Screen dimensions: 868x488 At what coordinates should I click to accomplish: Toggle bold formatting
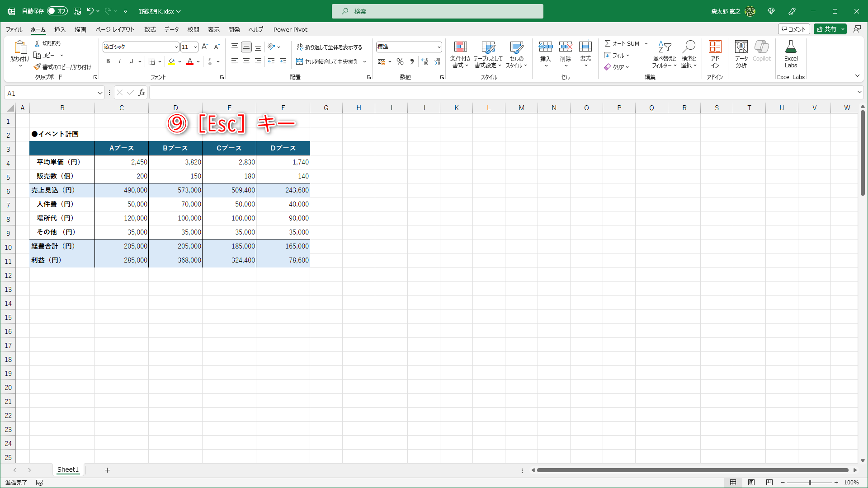pos(108,61)
